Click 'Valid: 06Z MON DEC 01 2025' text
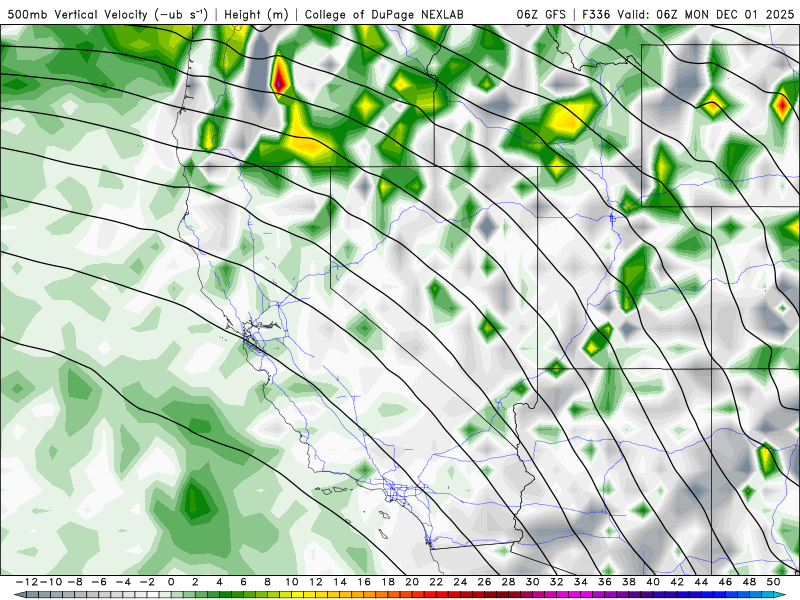This screenshot has height=600, width=800. click(x=706, y=14)
